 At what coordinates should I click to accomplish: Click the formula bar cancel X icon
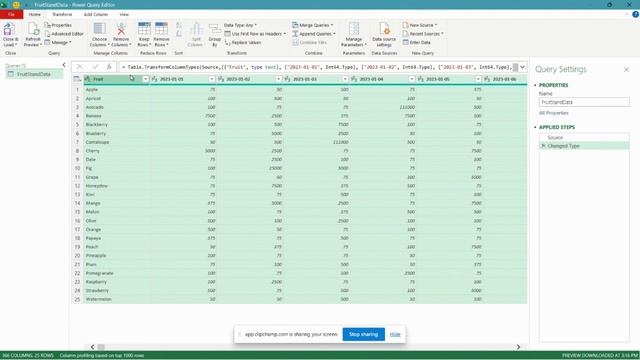tap(80, 67)
